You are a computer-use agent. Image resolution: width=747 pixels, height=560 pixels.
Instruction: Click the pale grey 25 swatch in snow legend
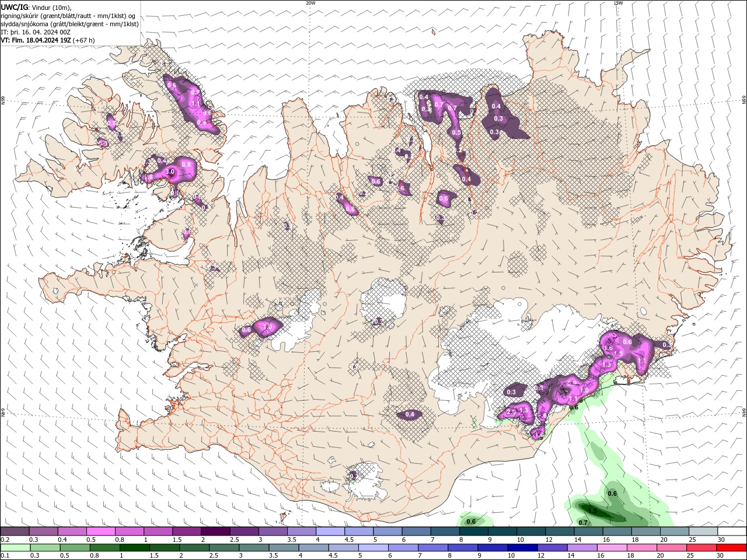click(x=704, y=531)
